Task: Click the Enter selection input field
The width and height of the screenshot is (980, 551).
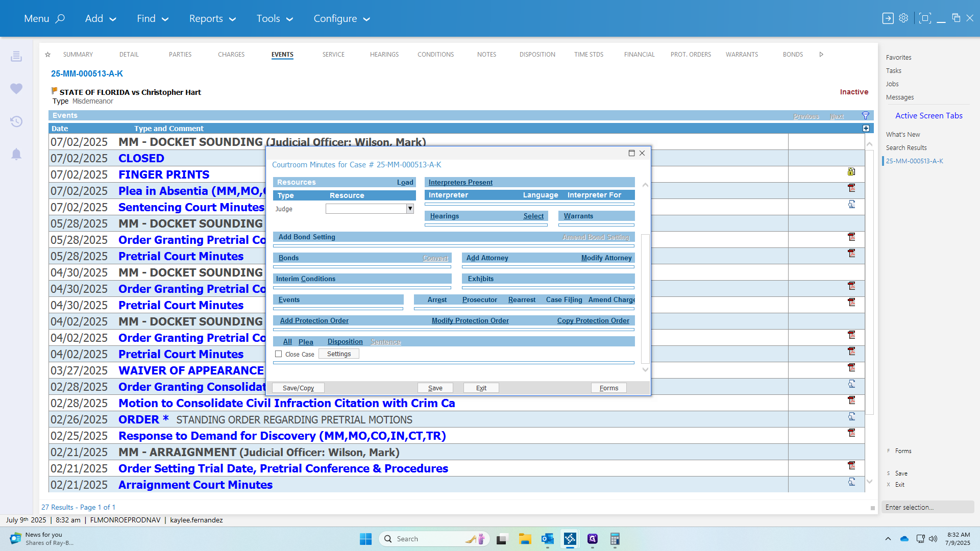Action: click(928, 507)
